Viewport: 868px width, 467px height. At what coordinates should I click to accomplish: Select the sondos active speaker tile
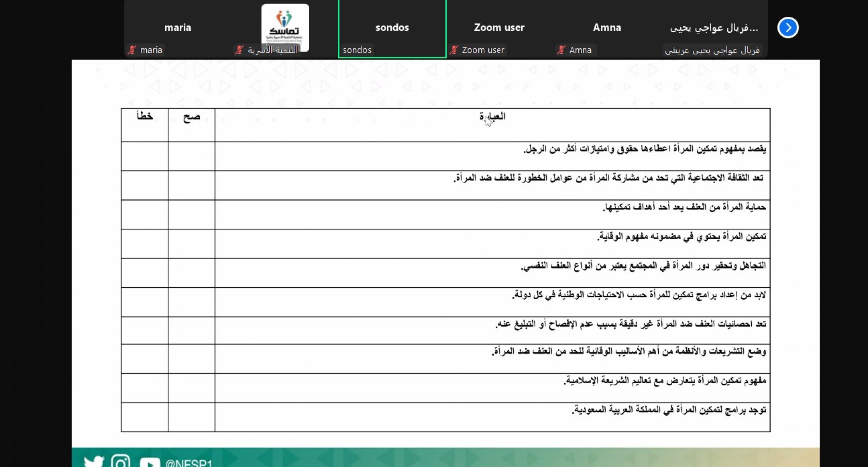coord(392,29)
